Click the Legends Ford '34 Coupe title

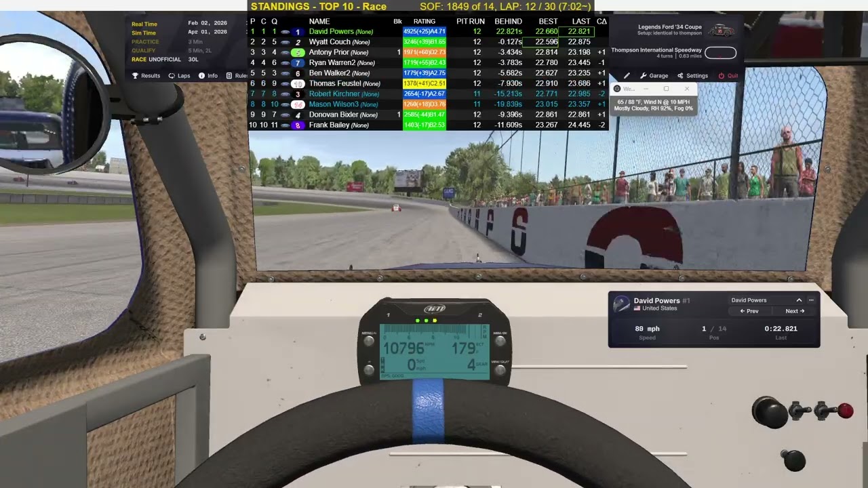tap(670, 27)
